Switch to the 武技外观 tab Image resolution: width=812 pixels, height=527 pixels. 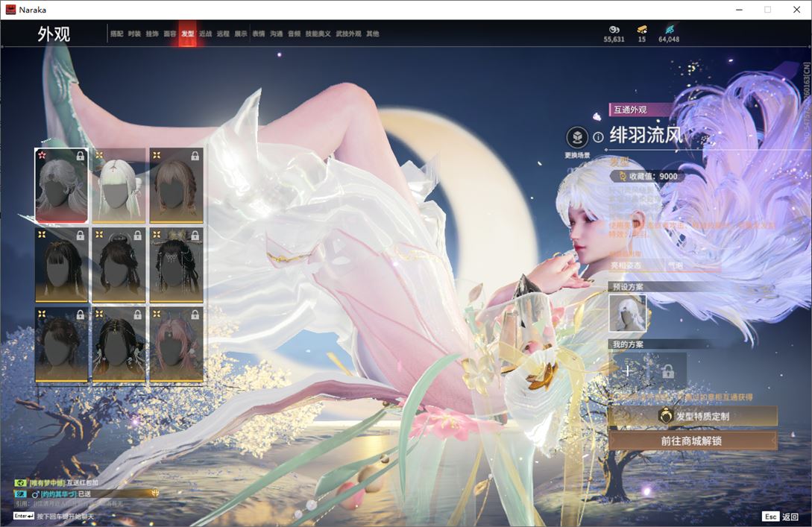point(348,34)
